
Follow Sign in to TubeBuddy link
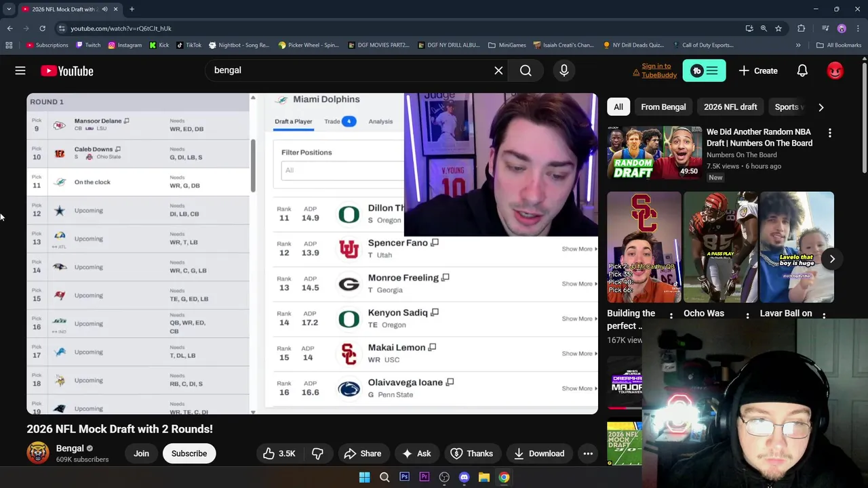(x=659, y=70)
